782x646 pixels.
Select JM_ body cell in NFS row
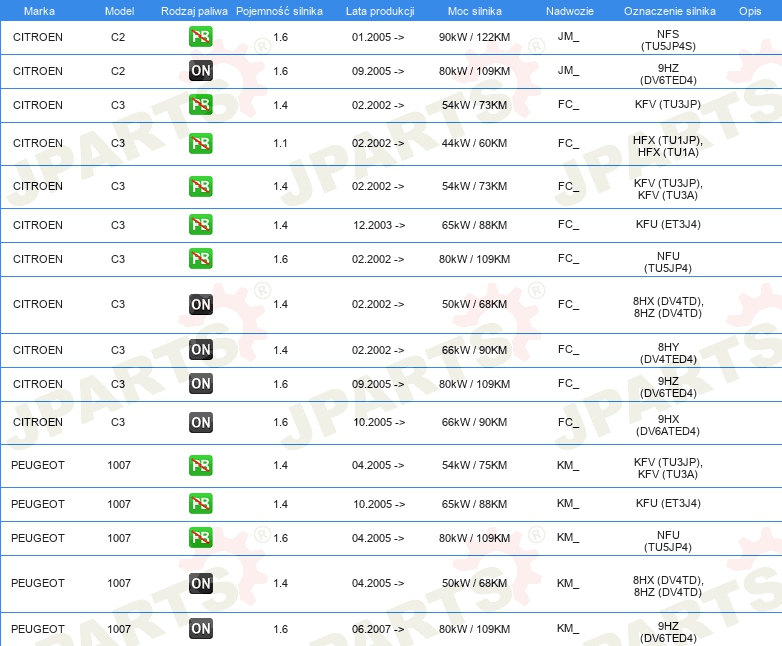pyautogui.click(x=568, y=36)
